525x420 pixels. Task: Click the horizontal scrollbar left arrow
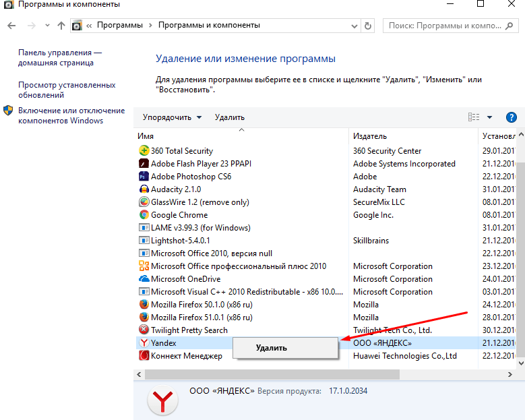point(139,374)
